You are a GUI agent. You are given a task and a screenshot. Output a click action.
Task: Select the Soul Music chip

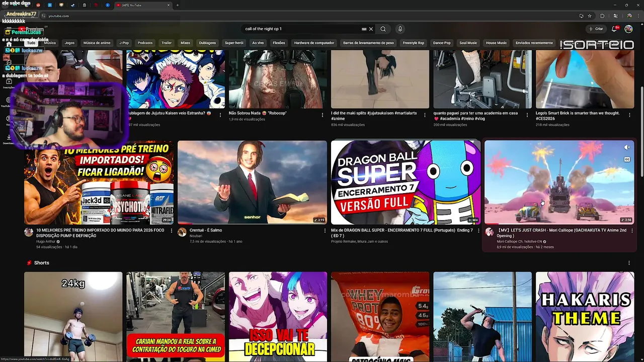468,43
